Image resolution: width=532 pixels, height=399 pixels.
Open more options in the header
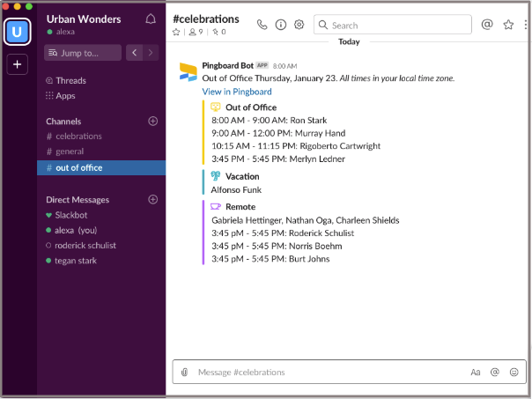coord(527,25)
